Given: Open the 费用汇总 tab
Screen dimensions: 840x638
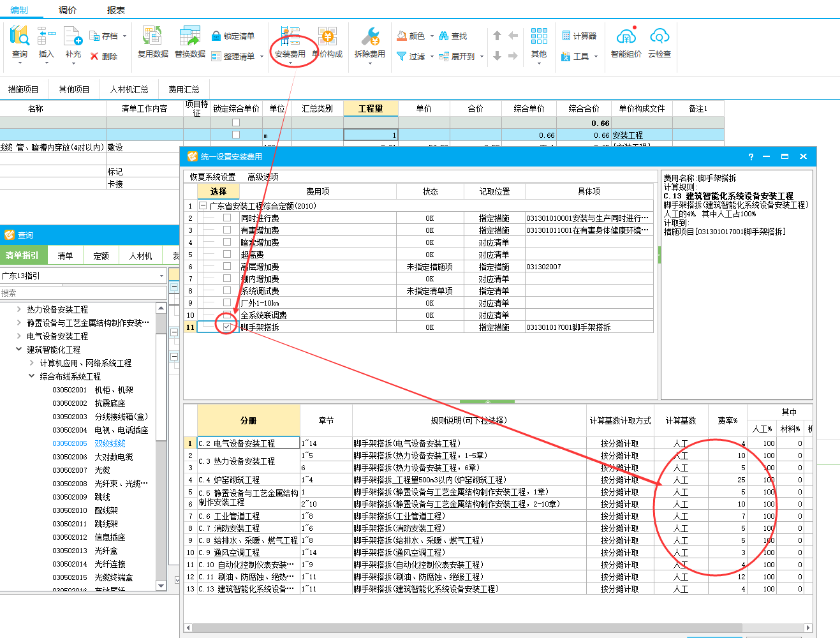Looking at the screenshot, I should point(184,89).
